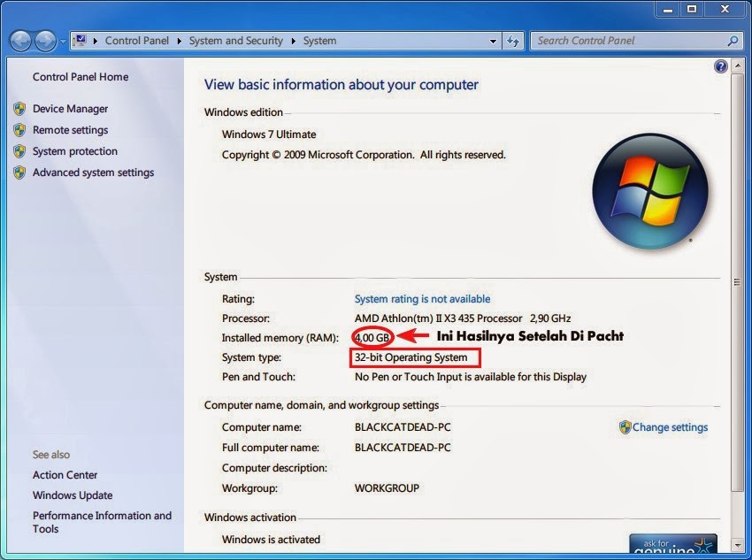The height and width of the screenshot is (560, 752).
Task: Click the shield icon next to Change settings
Action: [625, 427]
